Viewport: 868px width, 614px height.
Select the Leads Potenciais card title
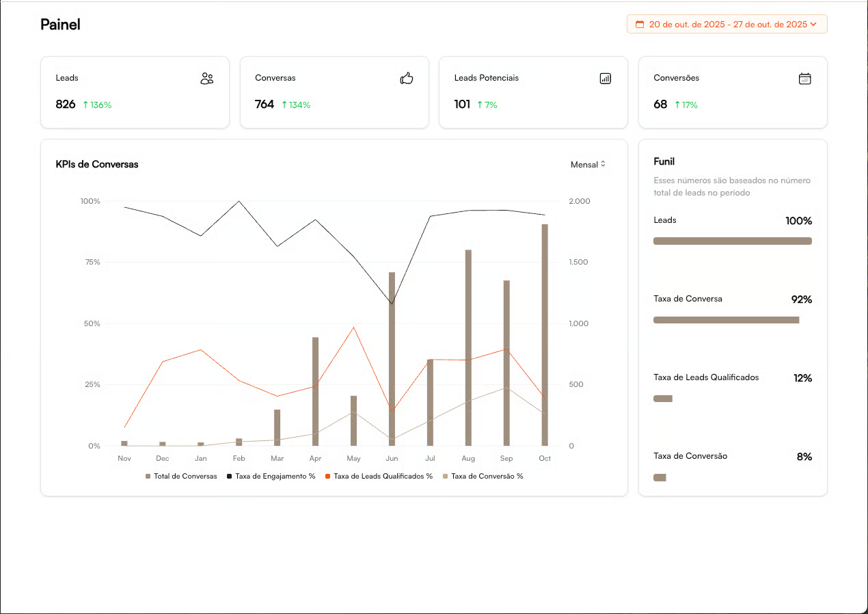click(486, 78)
